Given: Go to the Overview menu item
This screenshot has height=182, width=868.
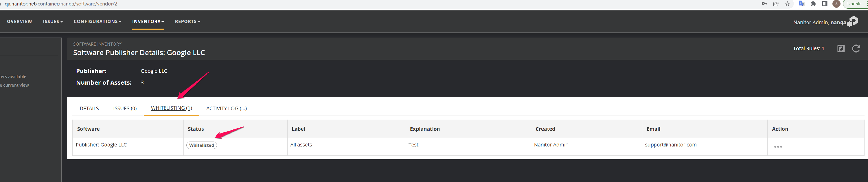Looking at the screenshot, I should 20,22.
